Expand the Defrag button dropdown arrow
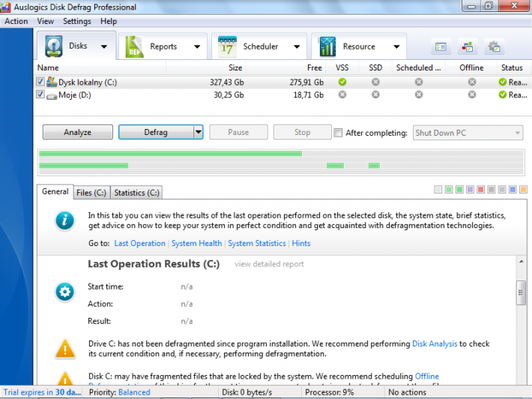 tap(198, 132)
